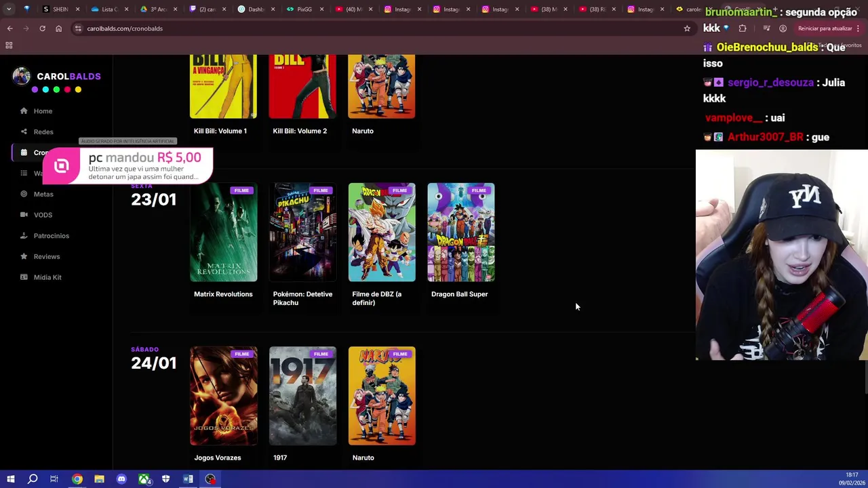Open OBS Studio from the taskbar

pyautogui.click(x=210, y=479)
